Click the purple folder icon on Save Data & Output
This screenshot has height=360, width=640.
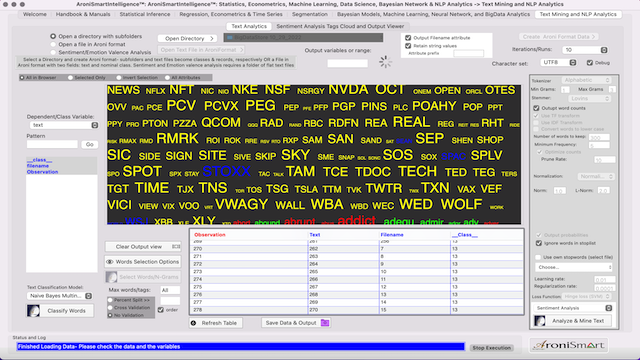tap(324, 323)
